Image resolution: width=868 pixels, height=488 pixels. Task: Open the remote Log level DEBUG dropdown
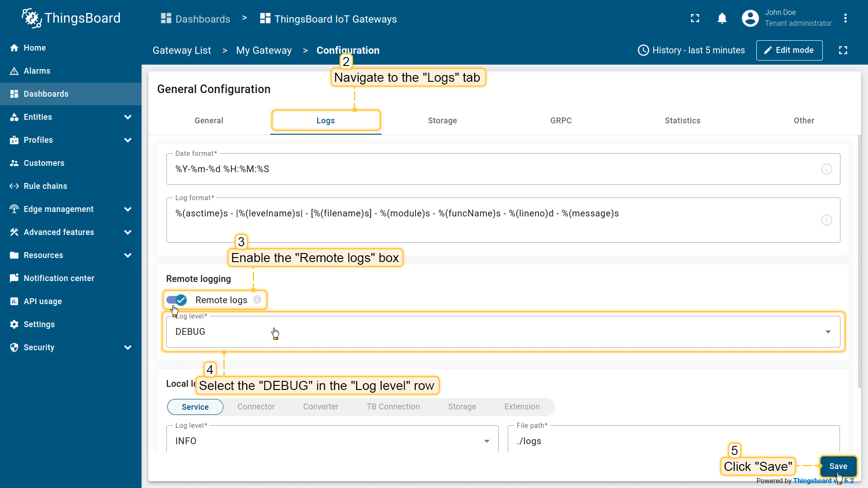[503, 332]
